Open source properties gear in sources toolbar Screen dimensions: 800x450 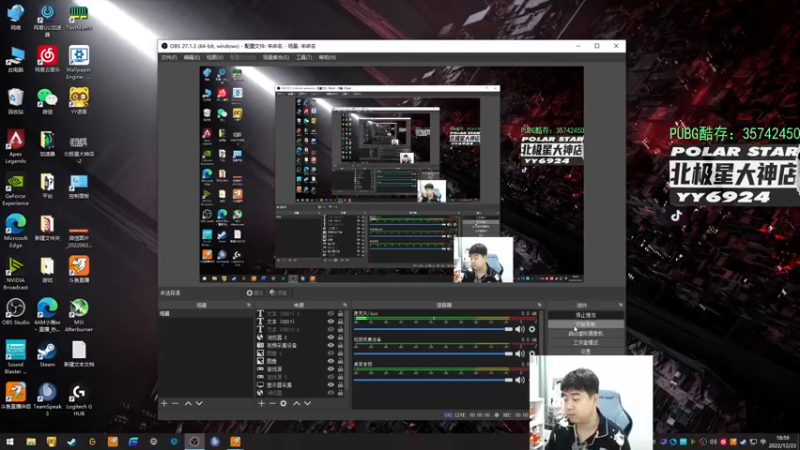[x=284, y=404]
